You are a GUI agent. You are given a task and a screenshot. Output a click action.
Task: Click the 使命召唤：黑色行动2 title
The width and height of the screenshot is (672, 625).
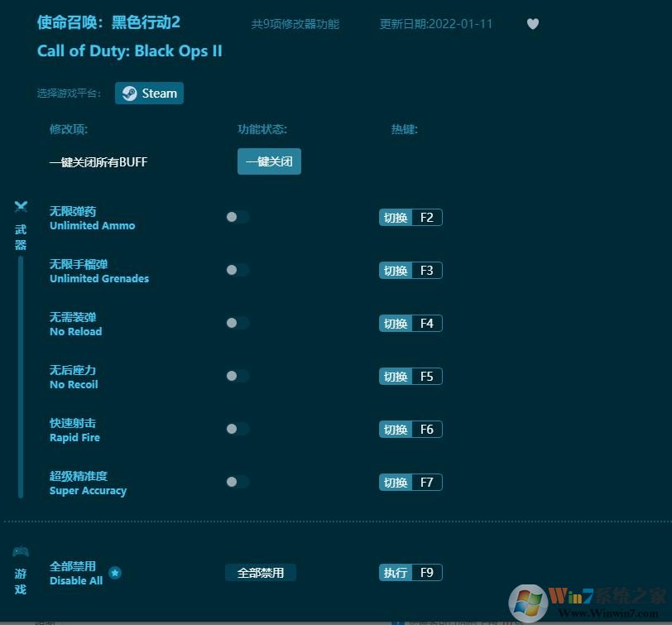tap(108, 22)
